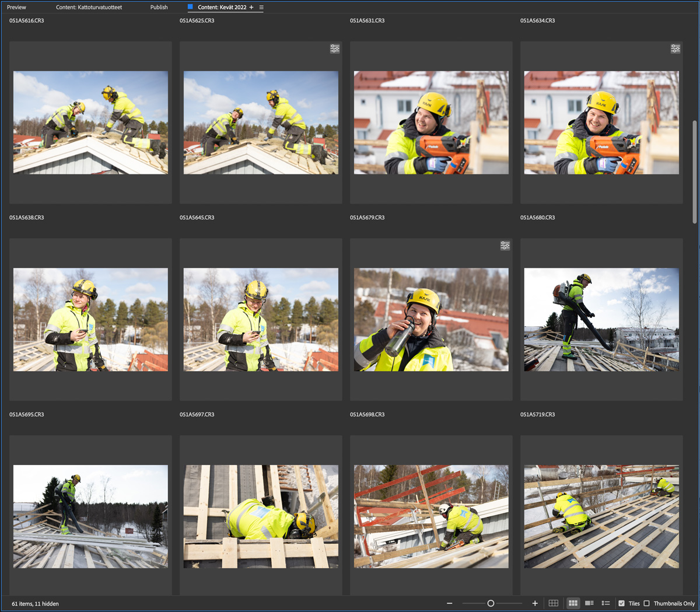Viewport: 700px width, 612px height.
Task: Select the 051A5680.CR3 leaf blower photo
Action: coord(601,320)
